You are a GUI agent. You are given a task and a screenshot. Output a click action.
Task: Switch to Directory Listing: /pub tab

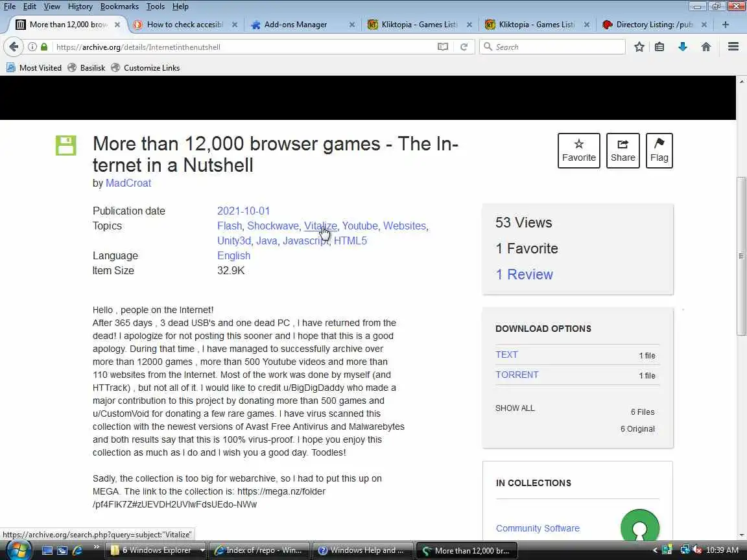(x=654, y=25)
